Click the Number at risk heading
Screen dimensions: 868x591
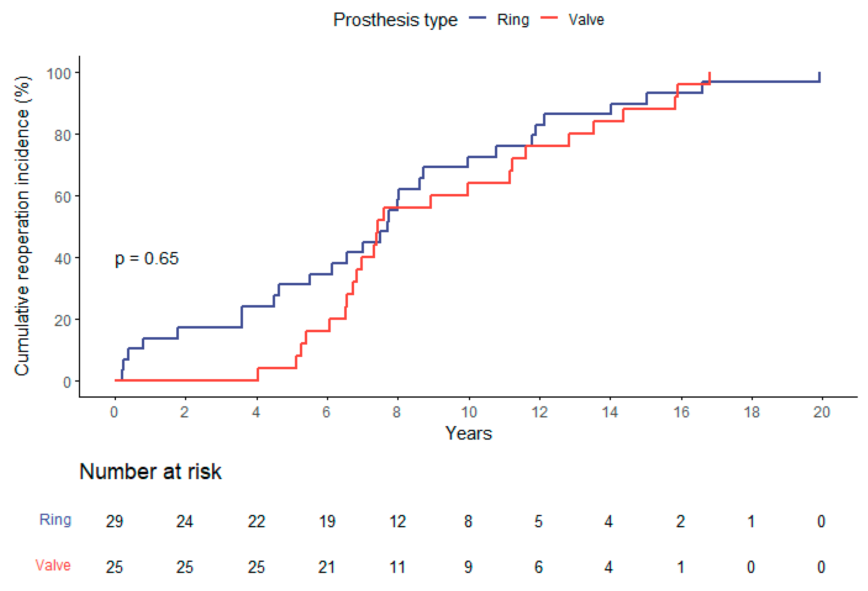(x=150, y=472)
